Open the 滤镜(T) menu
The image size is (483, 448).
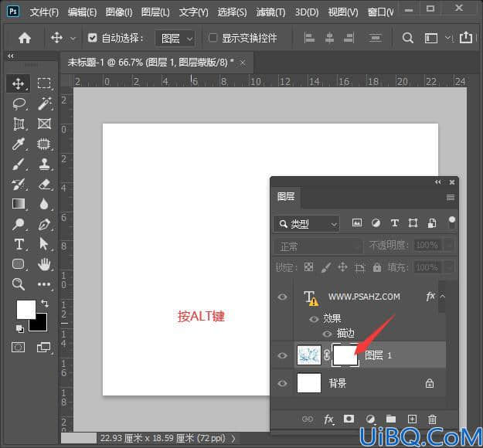click(x=270, y=12)
